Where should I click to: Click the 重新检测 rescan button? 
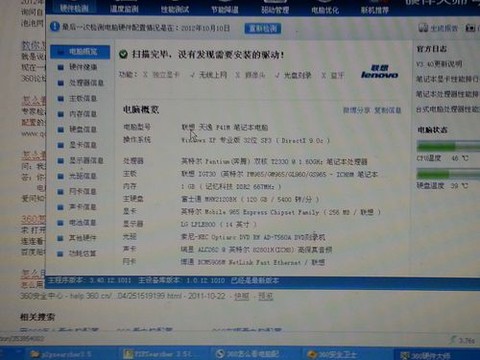263,28
